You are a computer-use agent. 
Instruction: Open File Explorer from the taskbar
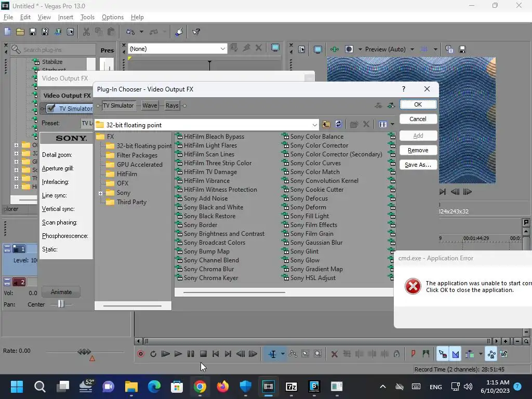tap(131, 387)
